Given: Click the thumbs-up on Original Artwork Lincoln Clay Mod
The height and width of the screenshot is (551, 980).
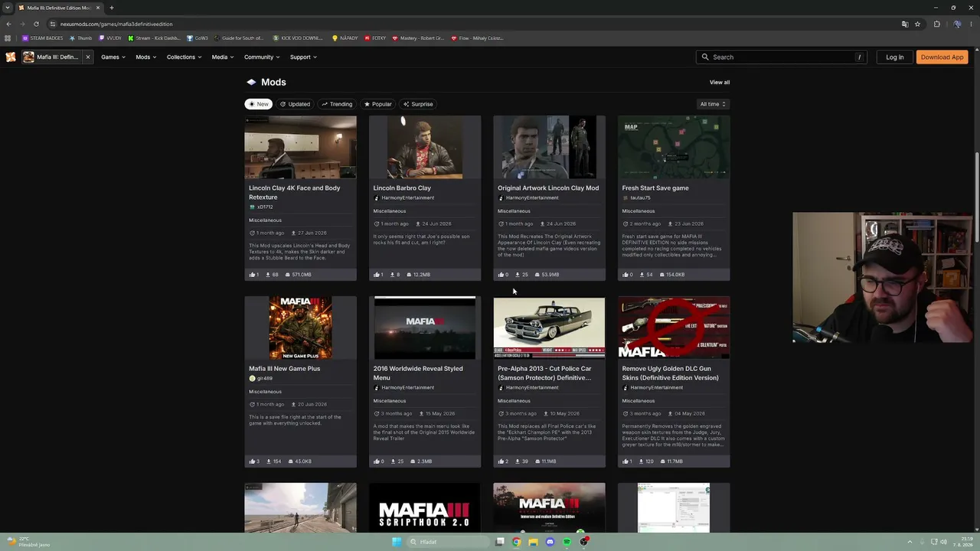Looking at the screenshot, I should (502, 275).
